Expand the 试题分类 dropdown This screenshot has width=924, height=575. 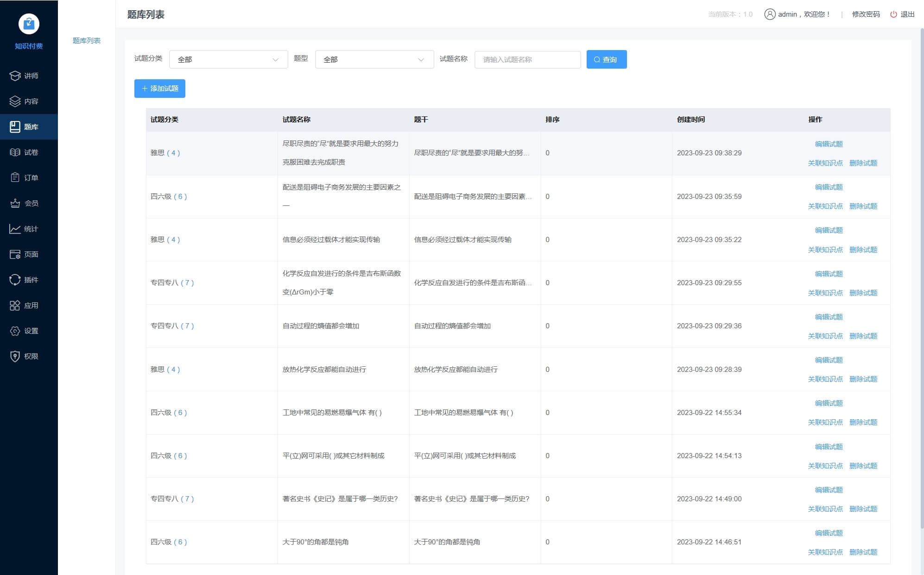point(228,59)
